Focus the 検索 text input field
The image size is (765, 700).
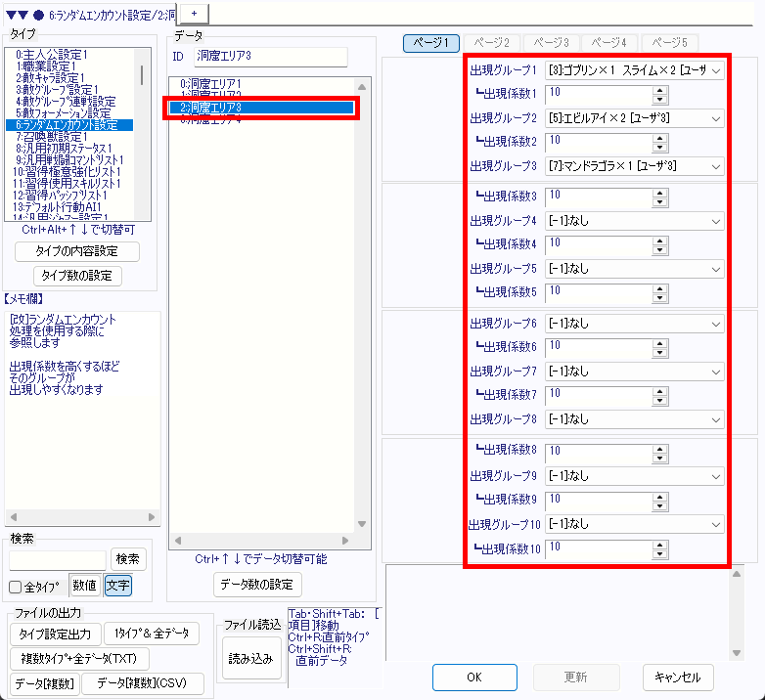pos(58,559)
